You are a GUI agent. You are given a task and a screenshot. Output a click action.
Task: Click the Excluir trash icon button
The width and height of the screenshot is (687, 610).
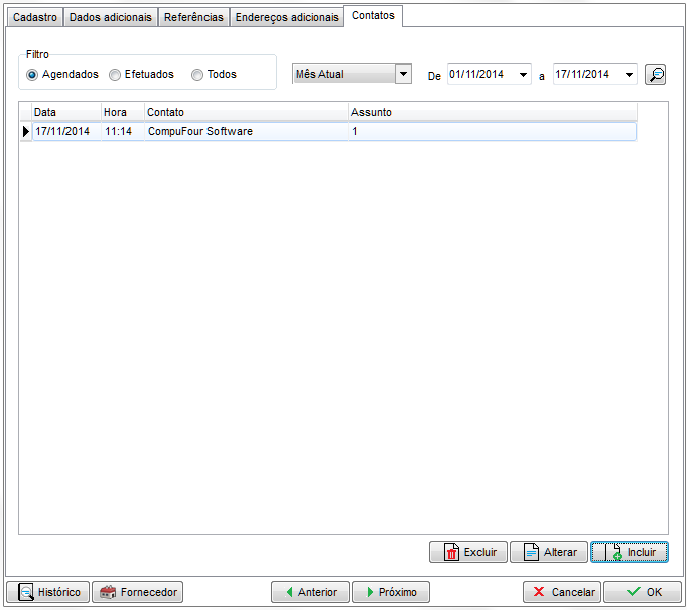coord(468,552)
